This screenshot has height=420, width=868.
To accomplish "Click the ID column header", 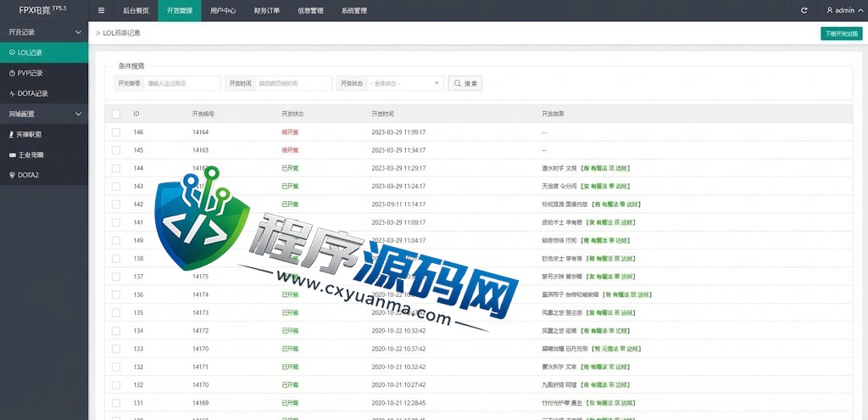I will pos(136,115).
